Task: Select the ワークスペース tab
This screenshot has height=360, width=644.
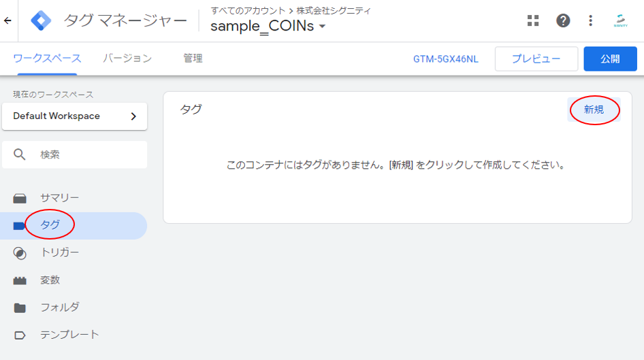Action: coord(47,59)
